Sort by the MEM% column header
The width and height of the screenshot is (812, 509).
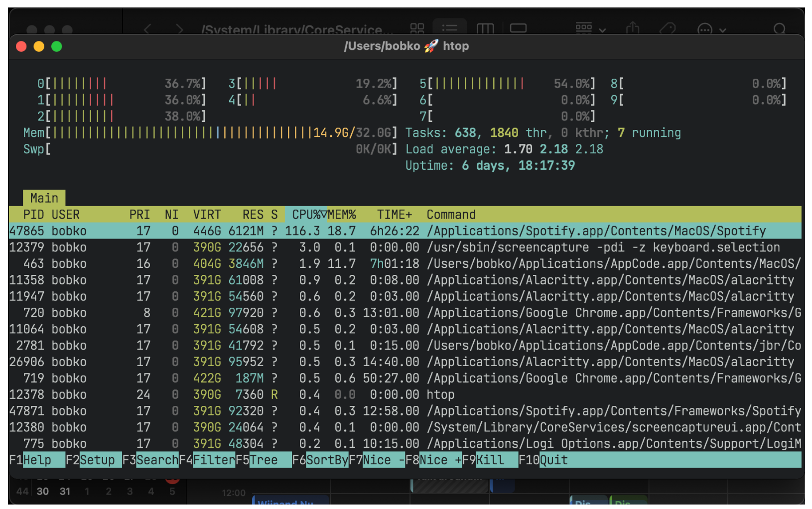pos(342,215)
